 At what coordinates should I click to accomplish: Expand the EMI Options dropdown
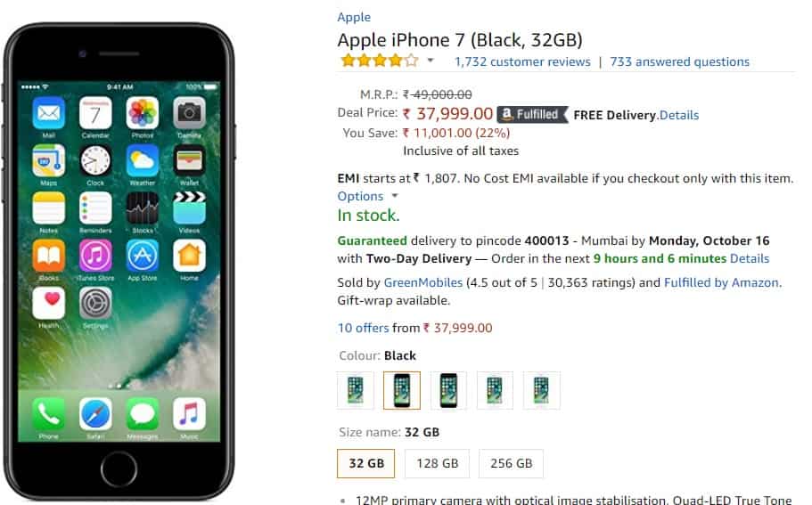368,196
